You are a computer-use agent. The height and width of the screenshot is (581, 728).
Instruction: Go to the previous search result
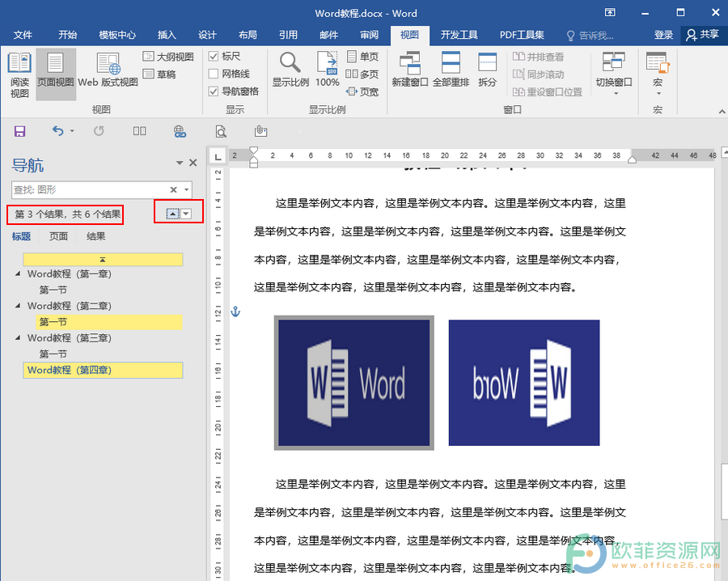173,214
